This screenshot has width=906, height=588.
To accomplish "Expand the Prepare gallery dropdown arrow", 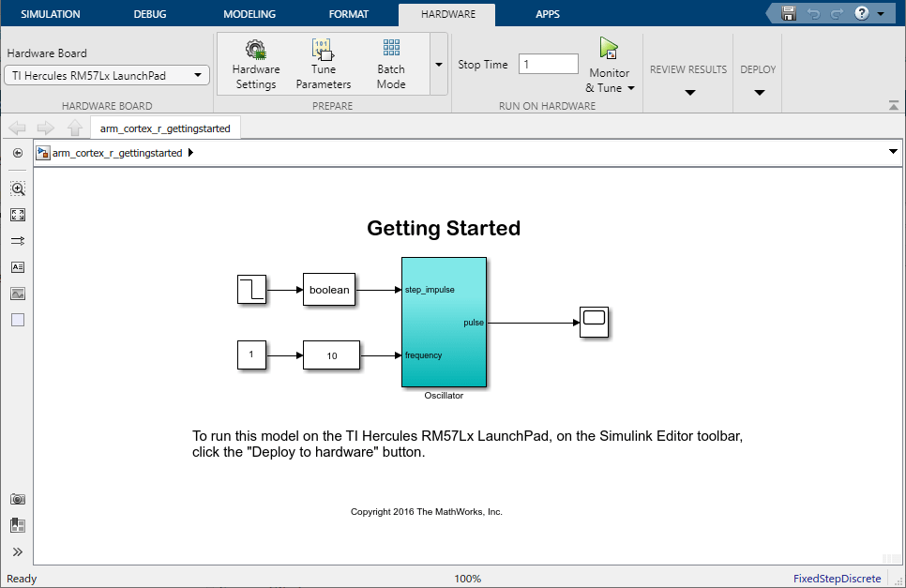I will tap(438, 65).
